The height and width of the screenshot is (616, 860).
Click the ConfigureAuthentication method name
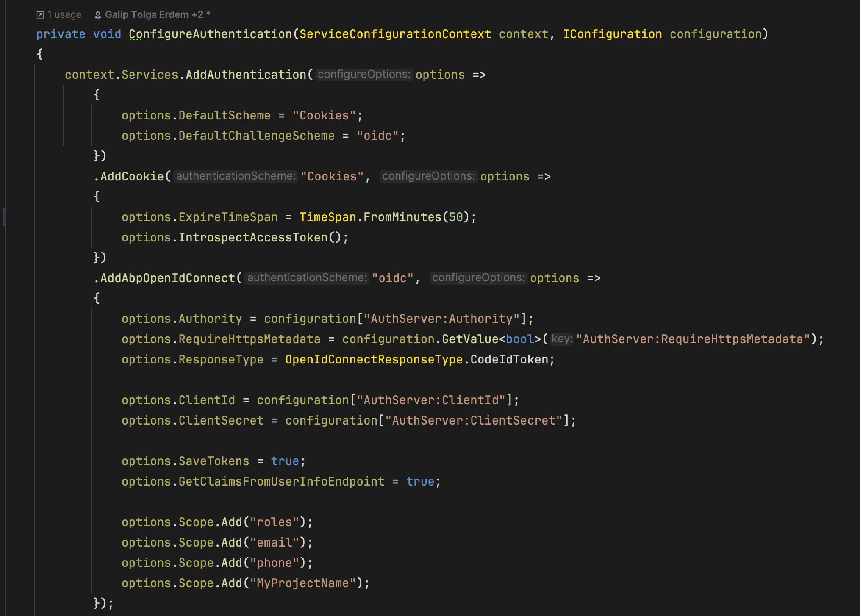tap(211, 34)
